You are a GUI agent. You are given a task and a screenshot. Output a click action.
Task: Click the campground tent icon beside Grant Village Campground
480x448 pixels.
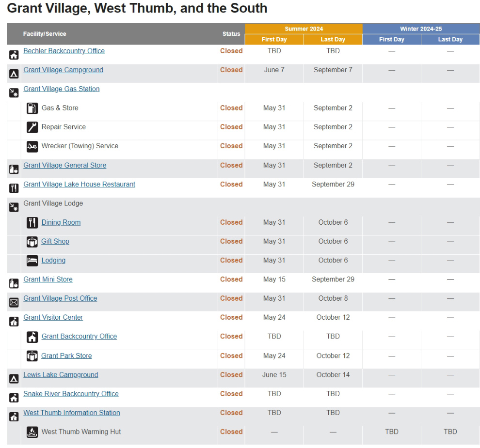pyautogui.click(x=14, y=74)
